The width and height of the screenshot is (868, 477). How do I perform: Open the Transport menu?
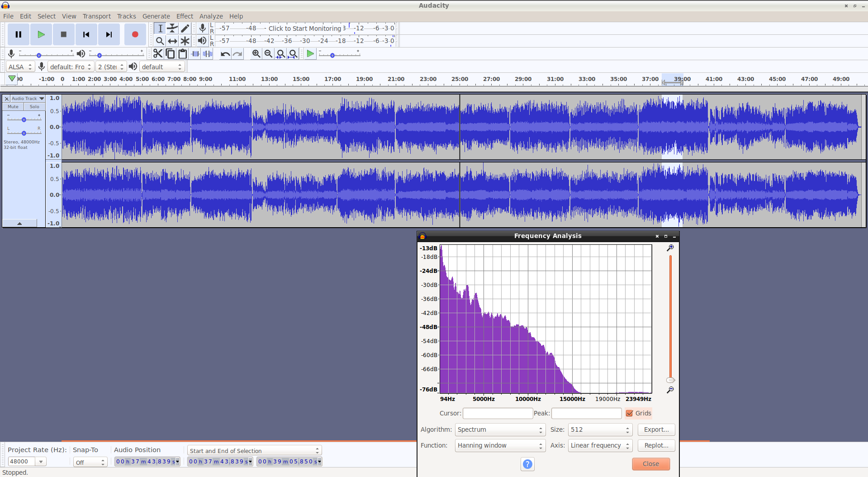(96, 16)
